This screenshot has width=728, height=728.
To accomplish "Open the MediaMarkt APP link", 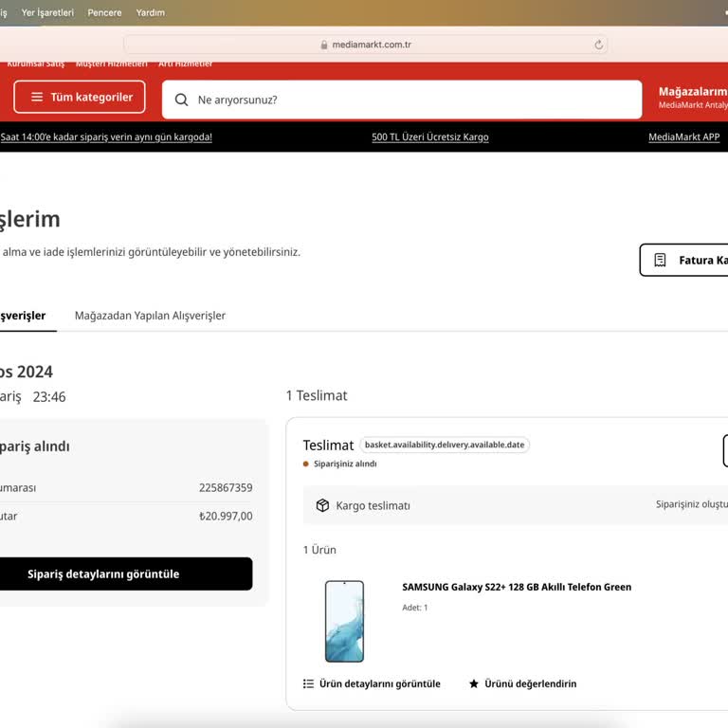I will 683,136.
